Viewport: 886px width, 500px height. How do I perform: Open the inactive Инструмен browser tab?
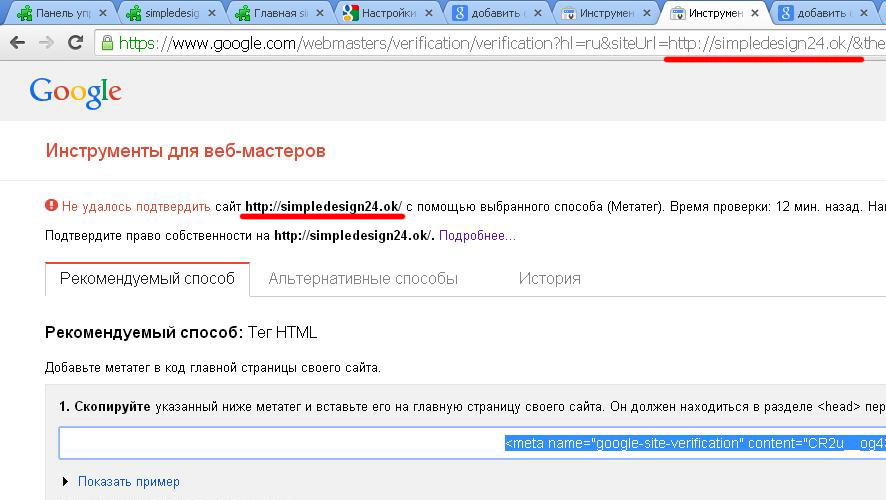click(x=606, y=13)
